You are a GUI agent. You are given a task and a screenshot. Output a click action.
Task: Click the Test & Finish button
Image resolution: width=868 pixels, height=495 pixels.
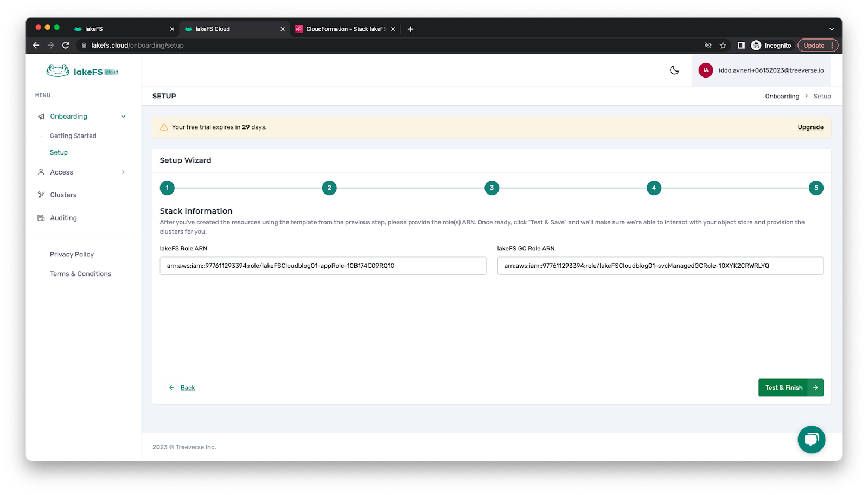(790, 388)
